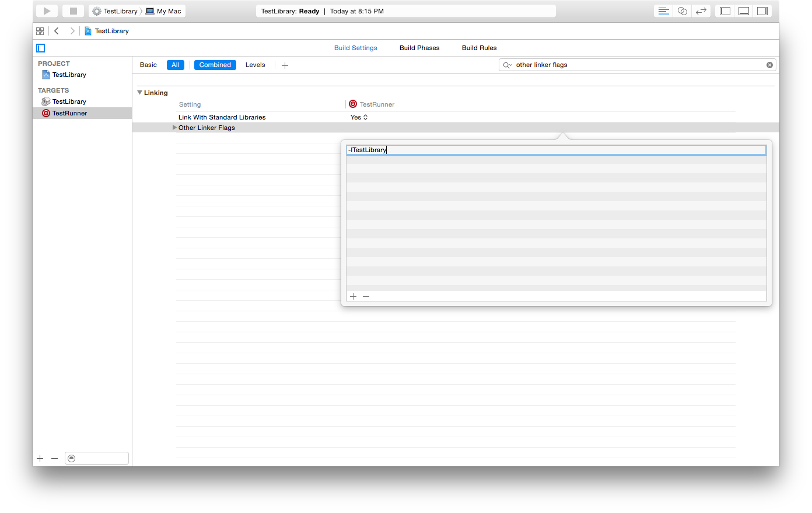The width and height of the screenshot is (812, 513).
Task: Expand the Other Linker Flags row
Action: [x=174, y=128]
